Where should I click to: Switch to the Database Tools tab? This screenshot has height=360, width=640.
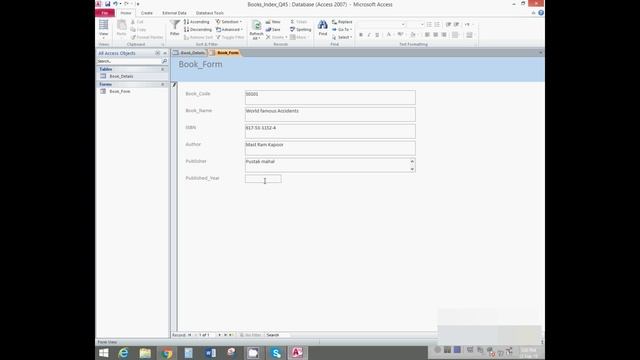point(210,13)
